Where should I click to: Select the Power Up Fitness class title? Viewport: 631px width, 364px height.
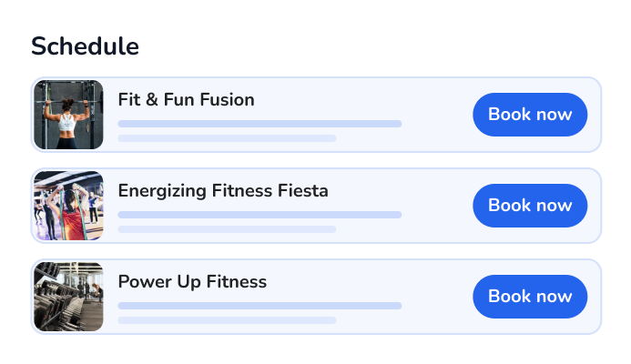[192, 282]
